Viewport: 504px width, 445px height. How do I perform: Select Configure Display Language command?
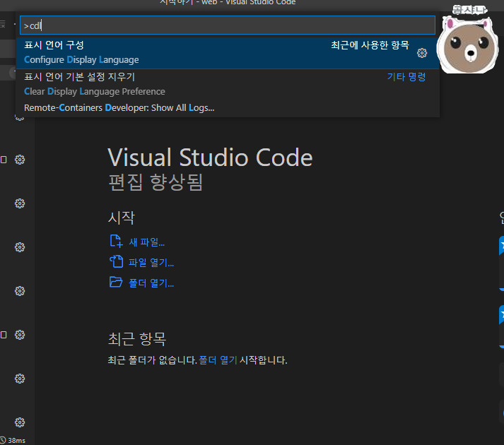click(227, 53)
